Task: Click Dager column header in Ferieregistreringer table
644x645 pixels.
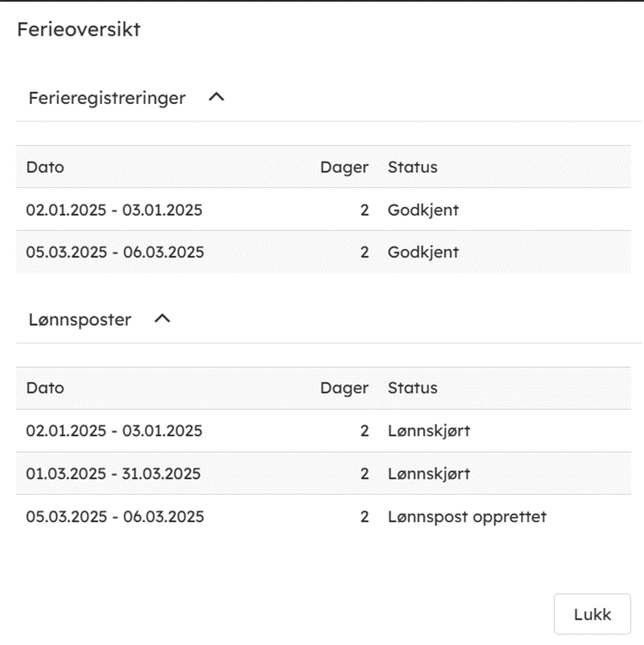Action: tap(344, 167)
